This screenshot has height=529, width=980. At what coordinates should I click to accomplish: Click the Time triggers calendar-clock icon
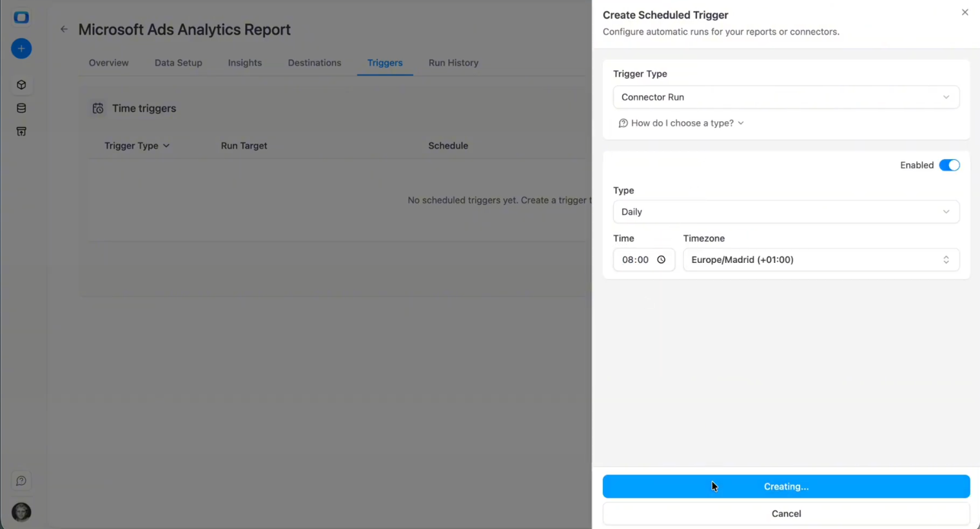coord(98,108)
